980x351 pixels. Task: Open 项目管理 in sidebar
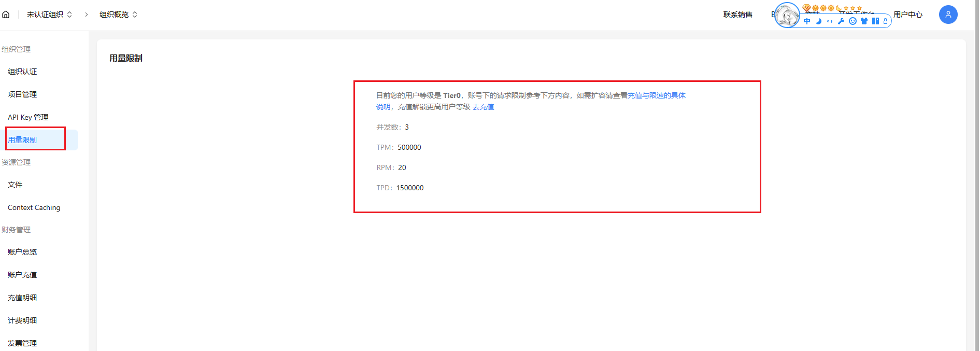pos(22,94)
